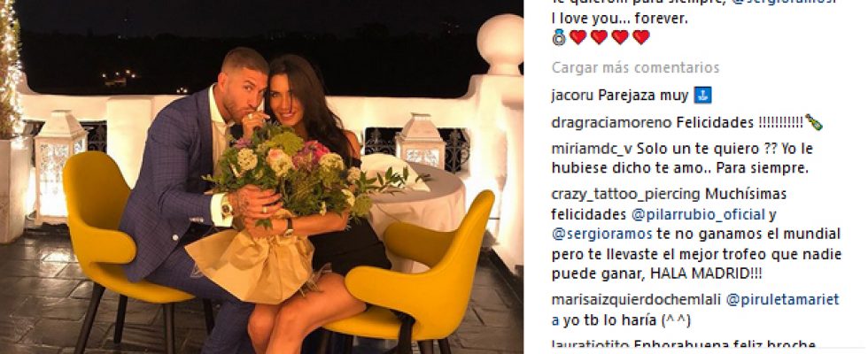Click the last red heart emoji
Screen dimensions: 868x354
pos(641,37)
